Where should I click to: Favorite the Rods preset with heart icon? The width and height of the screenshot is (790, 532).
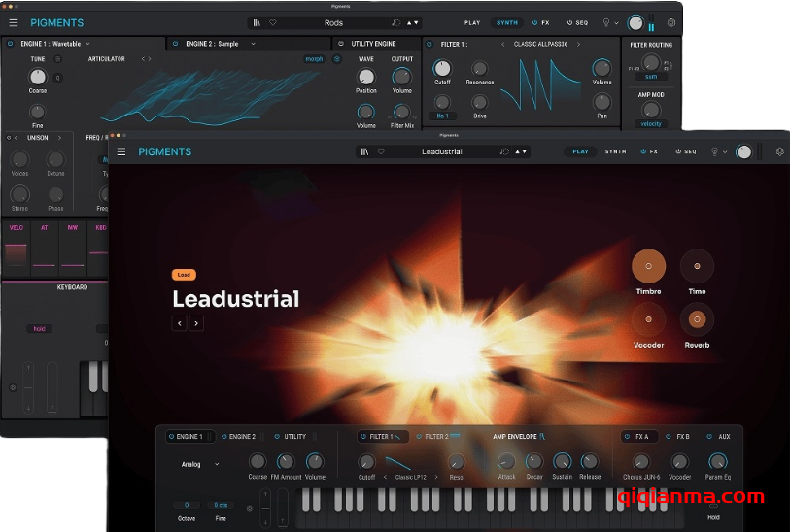[273, 22]
